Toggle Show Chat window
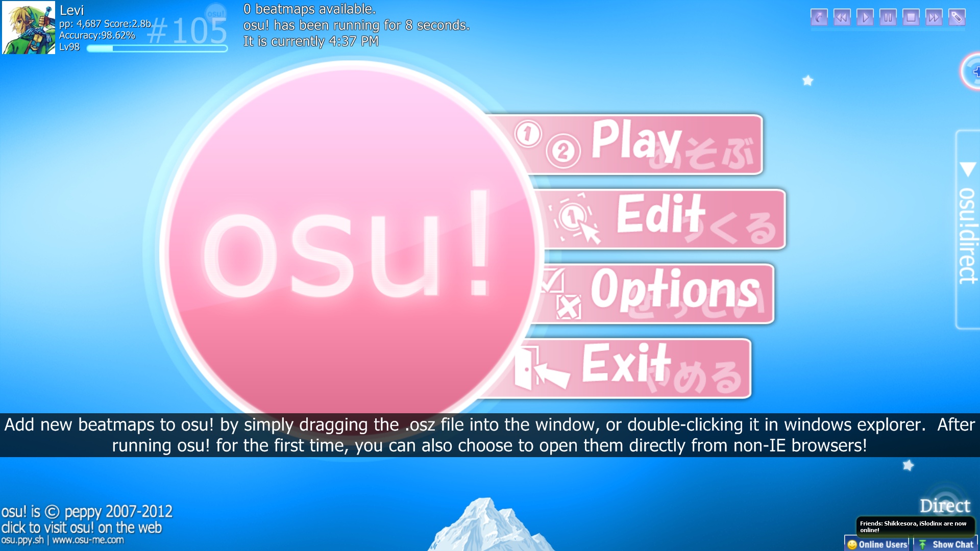This screenshot has height=551, width=980. [x=946, y=544]
